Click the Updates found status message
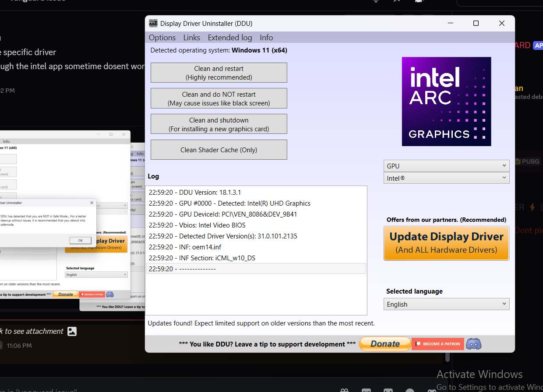 pyautogui.click(x=261, y=323)
